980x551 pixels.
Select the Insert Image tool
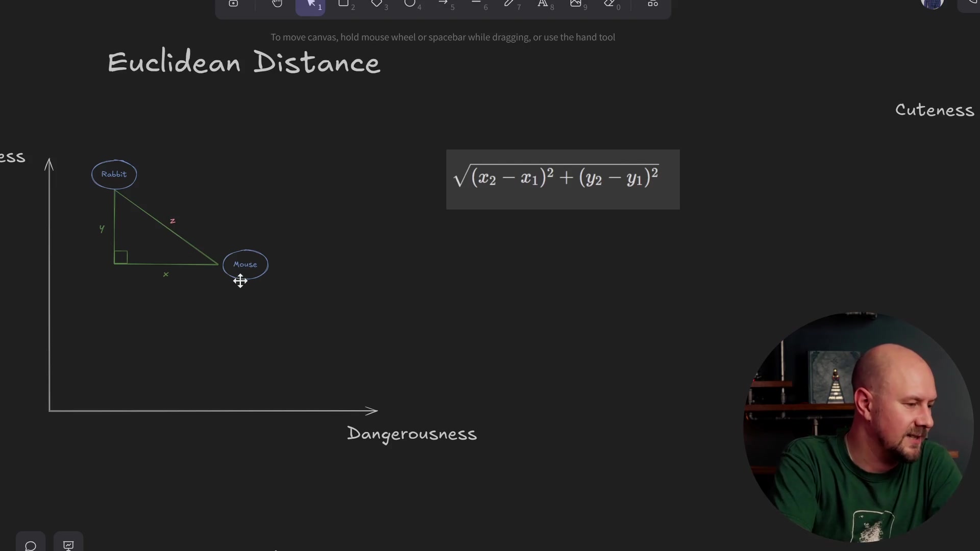[576, 5]
